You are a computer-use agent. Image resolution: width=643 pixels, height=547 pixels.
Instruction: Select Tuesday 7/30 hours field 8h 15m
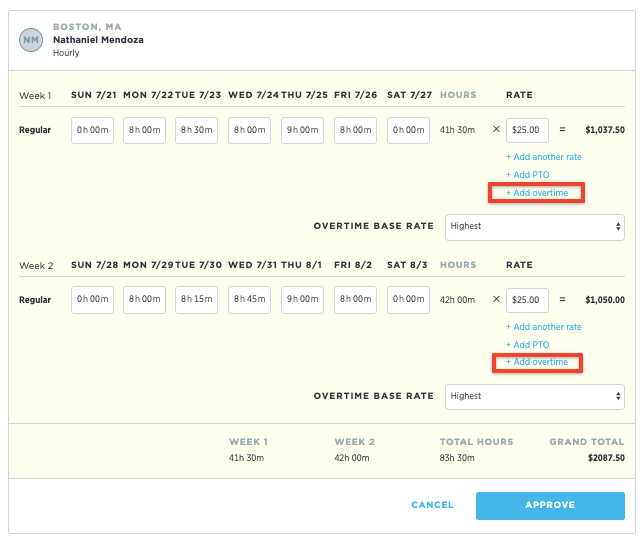click(x=197, y=300)
